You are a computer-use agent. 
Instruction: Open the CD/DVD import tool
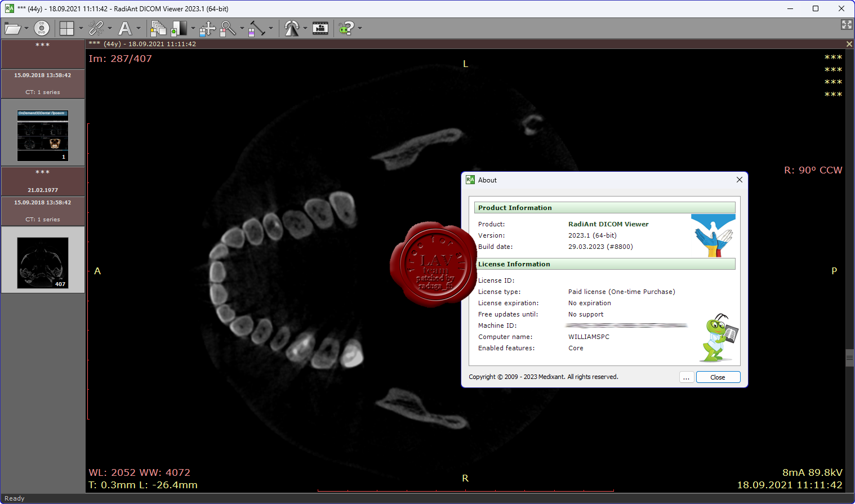[x=42, y=28]
